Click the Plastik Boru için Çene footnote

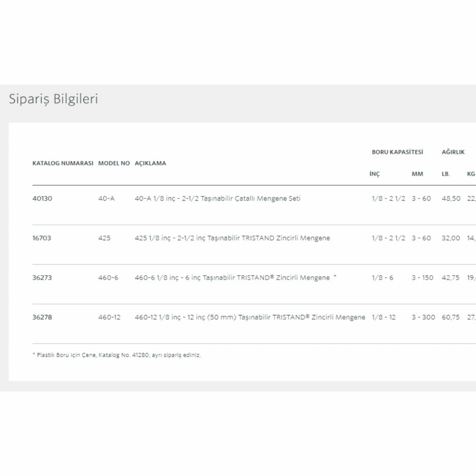(117, 355)
